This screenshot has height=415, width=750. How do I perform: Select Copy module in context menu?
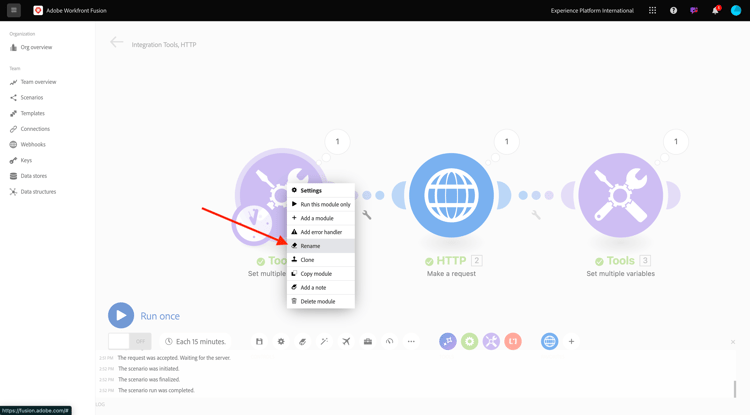(320, 273)
